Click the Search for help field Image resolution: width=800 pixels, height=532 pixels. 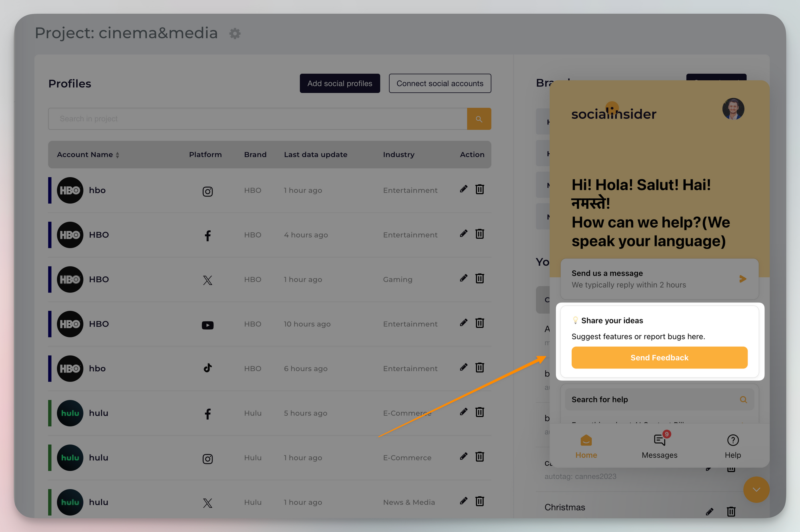660,400
